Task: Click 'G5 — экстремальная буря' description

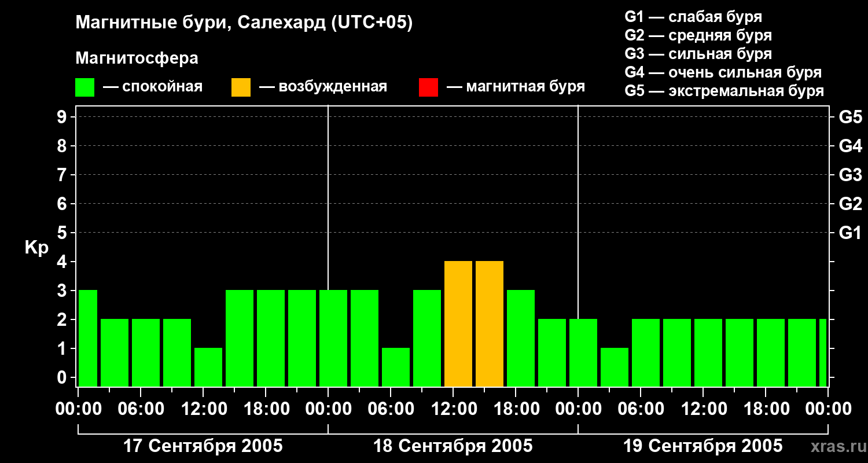Action: coord(724,91)
